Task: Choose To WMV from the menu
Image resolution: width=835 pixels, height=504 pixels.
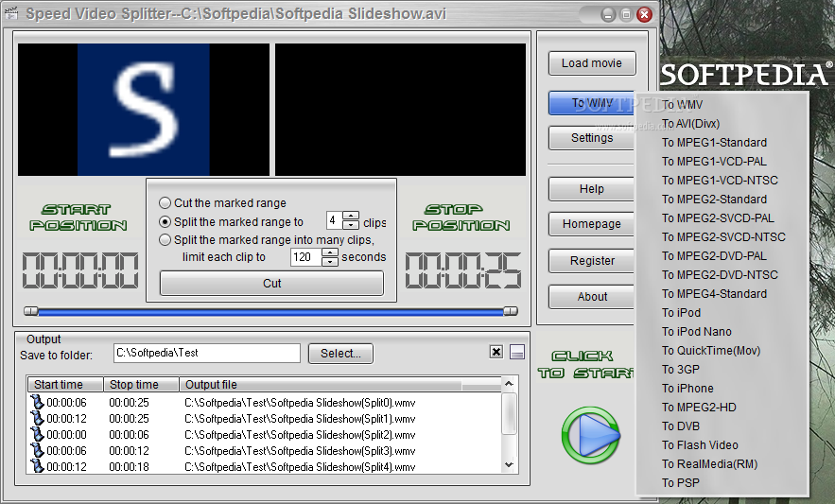Action: pyautogui.click(x=682, y=104)
